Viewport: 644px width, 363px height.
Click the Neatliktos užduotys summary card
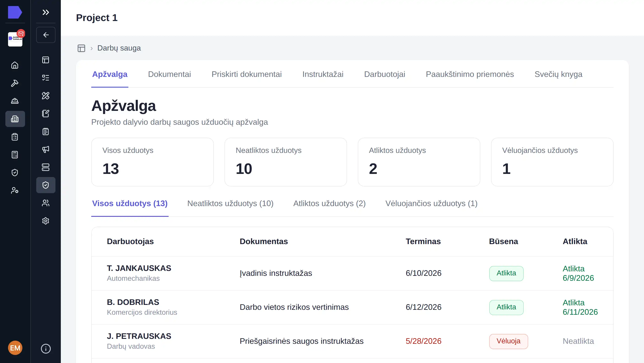(x=286, y=162)
